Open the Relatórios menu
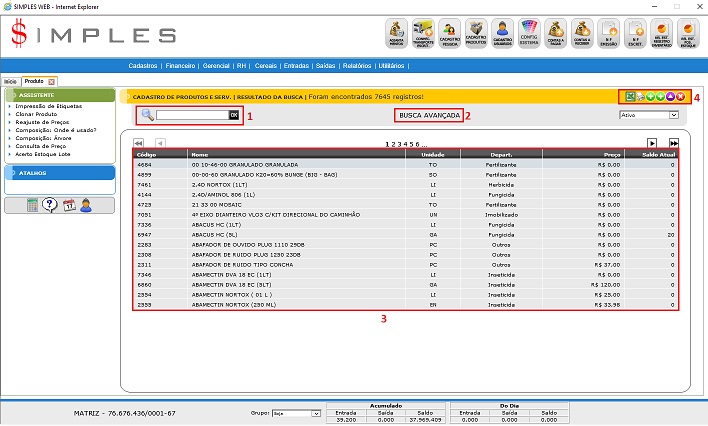 pyautogui.click(x=355, y=66)
